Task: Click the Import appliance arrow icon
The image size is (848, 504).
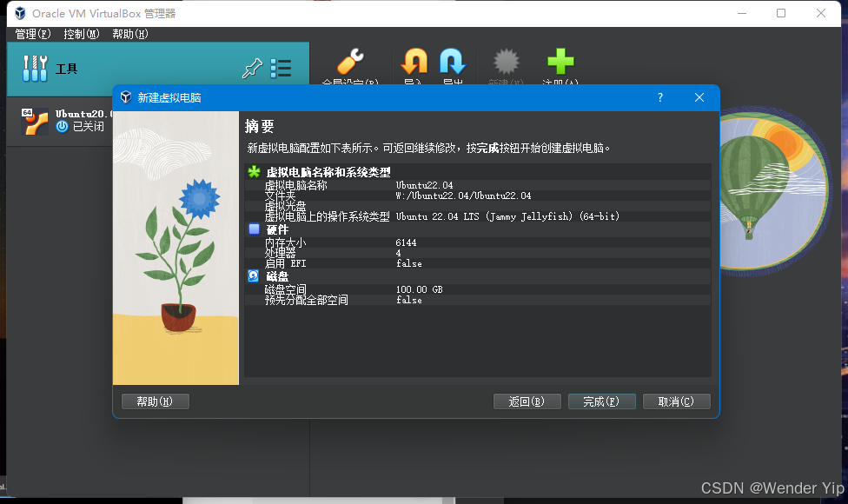Action: [x=414, y=61]
